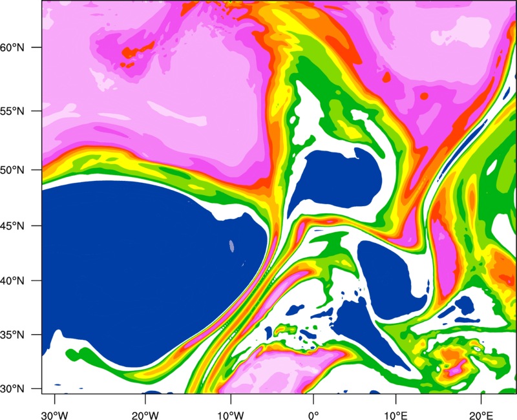This screenshot has width=517, height=420.
Task: Click the 55°N latitude label
Action: pos(12,111)
